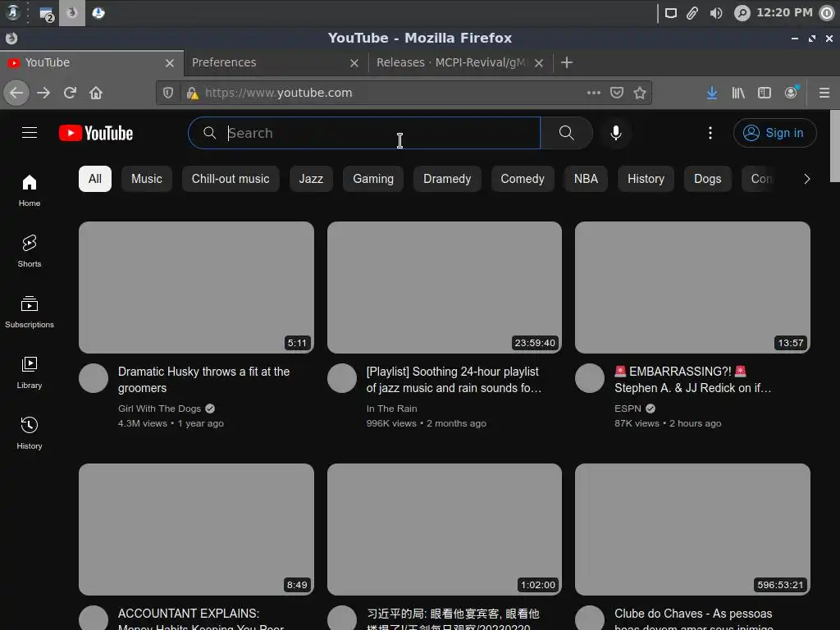Visit the ESPN channel link

tap(628, 409)
